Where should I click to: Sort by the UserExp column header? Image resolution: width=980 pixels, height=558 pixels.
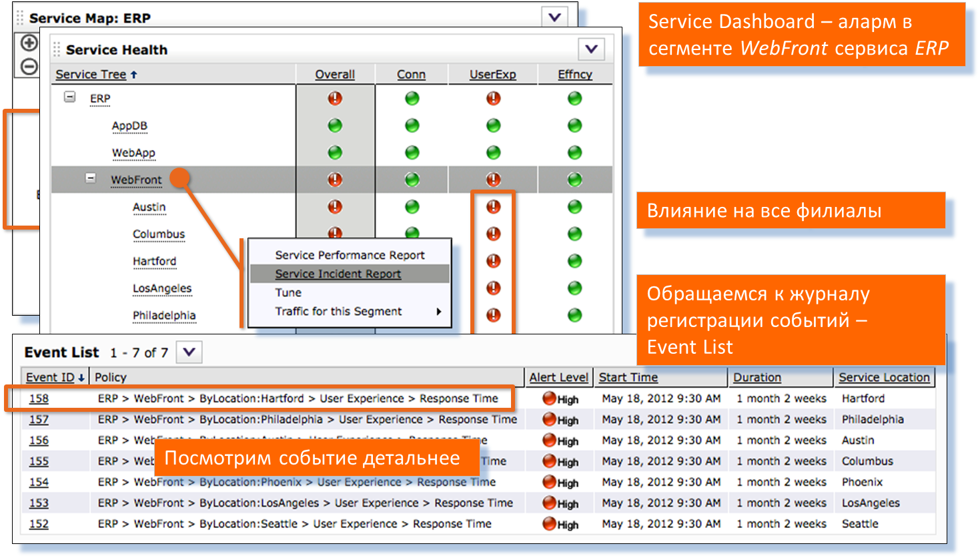click(x=492, y=74)
